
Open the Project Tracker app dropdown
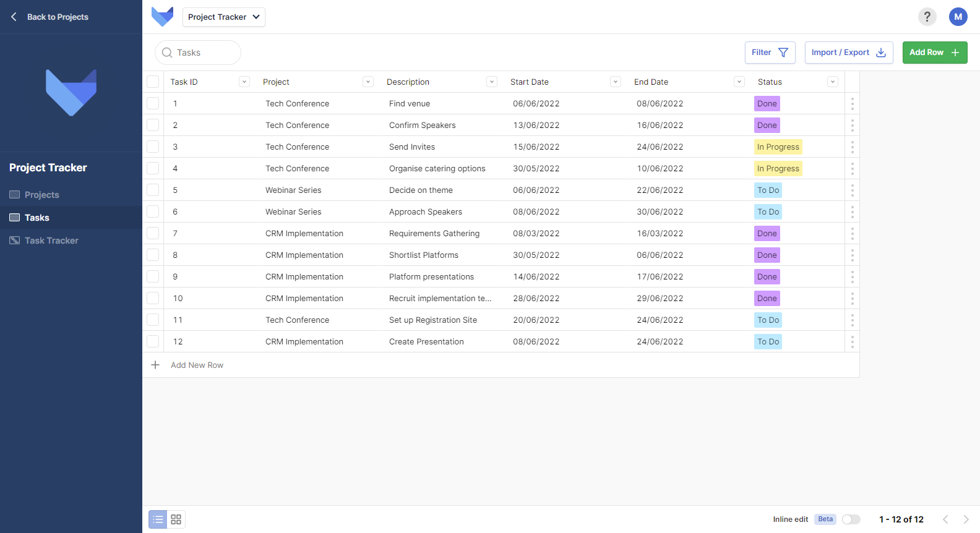[224, 17]
